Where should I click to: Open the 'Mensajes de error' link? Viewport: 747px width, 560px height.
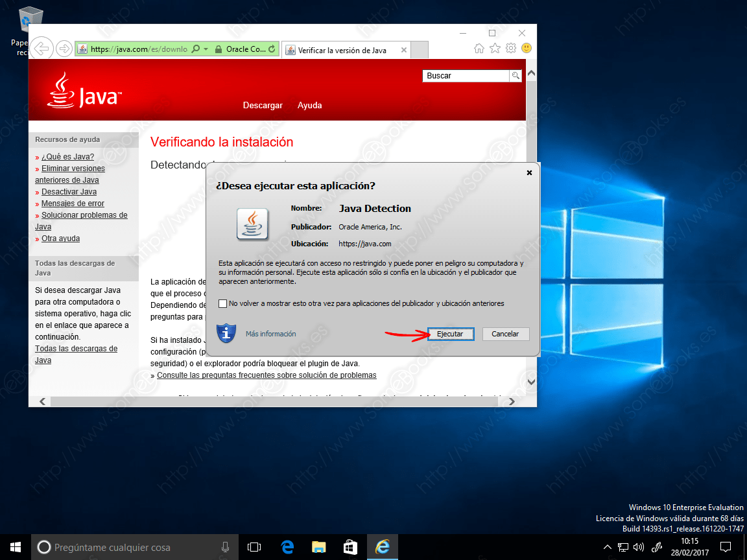(x=73, y=204)
